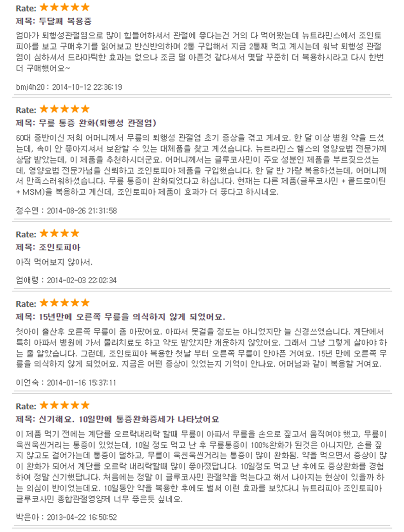Click the Rate label of 엄애령's review

click(x=26, y=234)
